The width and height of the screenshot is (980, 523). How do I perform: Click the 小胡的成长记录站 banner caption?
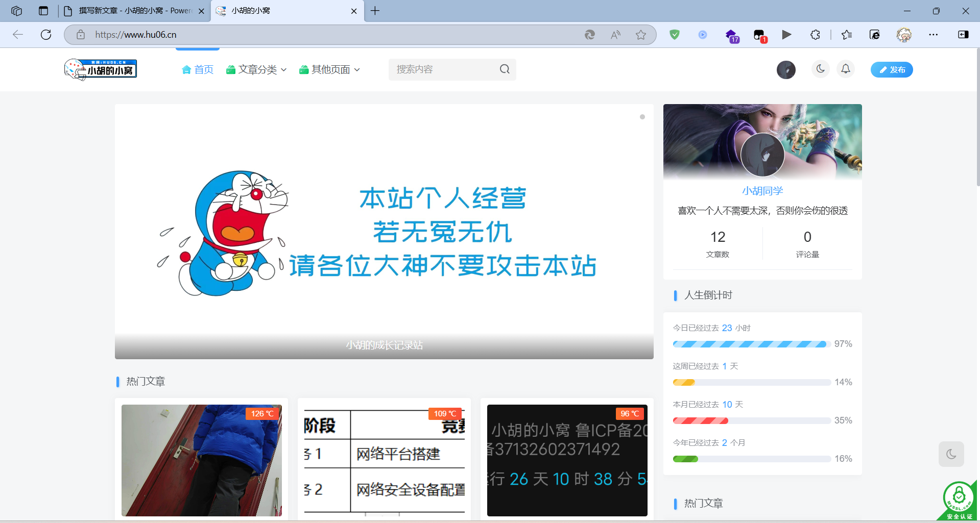click(x=384, y=345)
